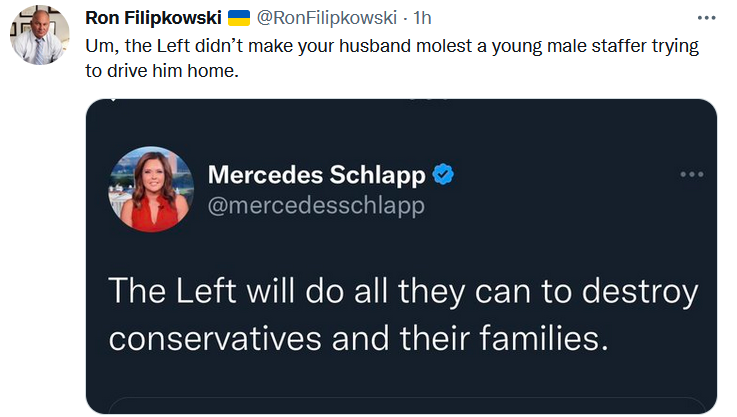
Task: Click small ellipsis at top of screenshot
Action: (x=427, y=100)
